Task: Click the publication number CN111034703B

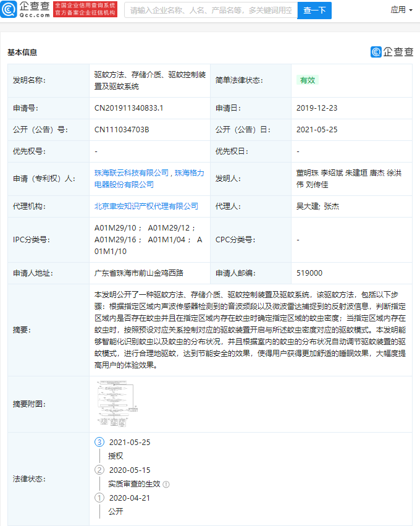Action: [122, 130]
